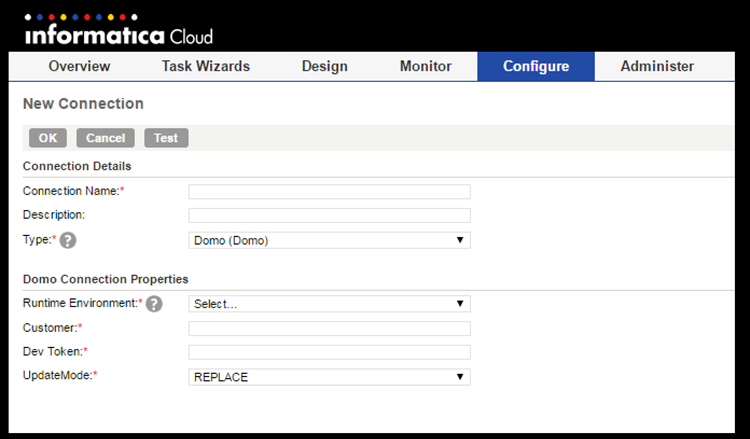Click the UpdateMode label
This screenshot has height=439, width=750.
(58, 375)
